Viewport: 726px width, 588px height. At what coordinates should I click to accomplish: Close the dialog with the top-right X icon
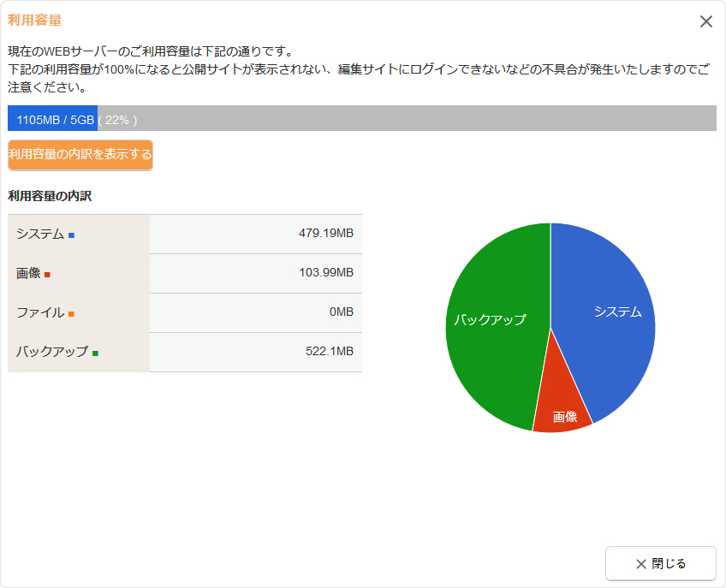click(x=705, y=22)
